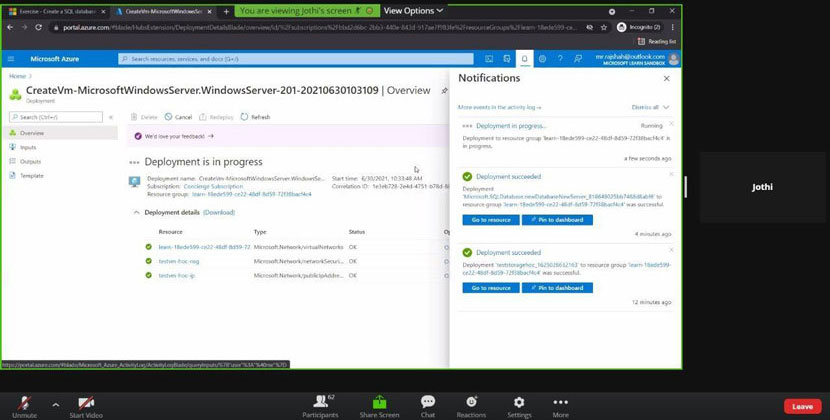
Task: Click Zoom Share Screen button
Action: (380, 407)
